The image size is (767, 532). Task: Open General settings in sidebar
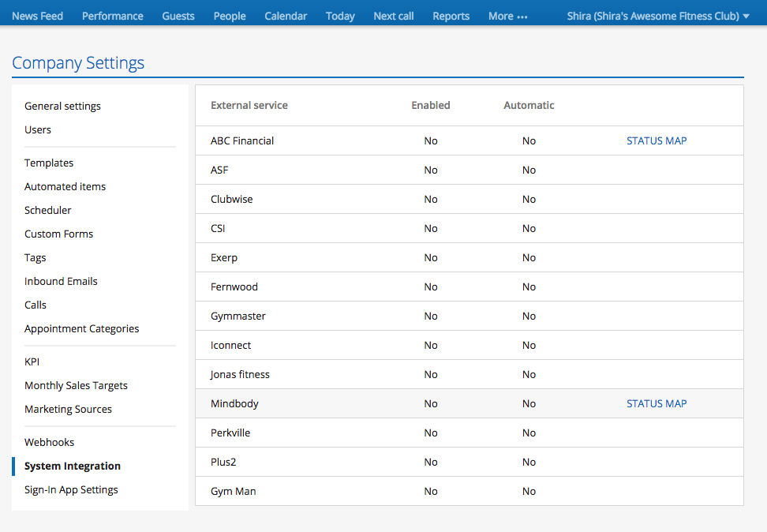[62, 107]
